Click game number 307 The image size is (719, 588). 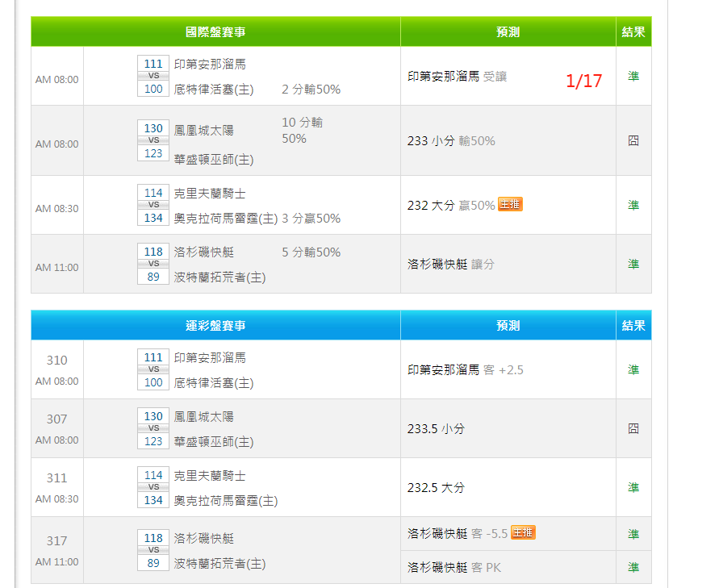56,419
